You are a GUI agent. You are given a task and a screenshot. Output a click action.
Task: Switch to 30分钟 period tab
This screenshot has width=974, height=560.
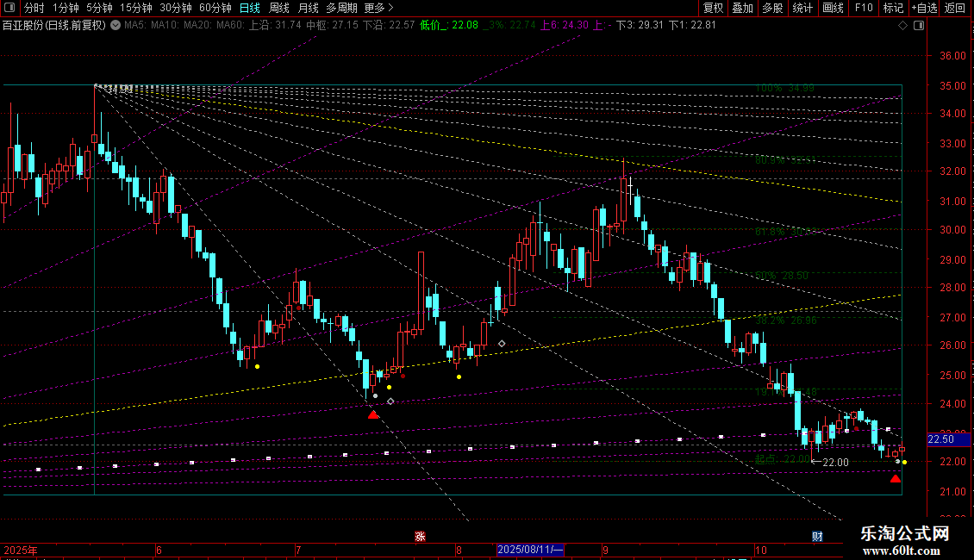point(175,8)
